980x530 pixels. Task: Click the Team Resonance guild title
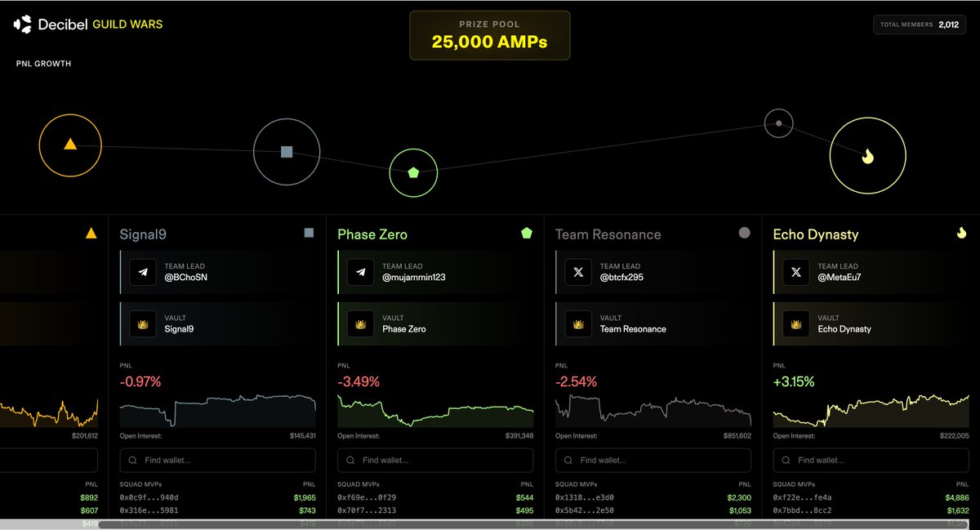(x=608, y=234)
